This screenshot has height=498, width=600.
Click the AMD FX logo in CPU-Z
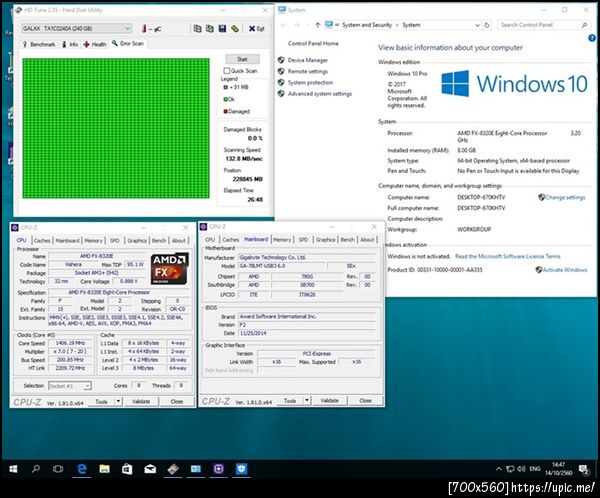click(x=169, y=269)
